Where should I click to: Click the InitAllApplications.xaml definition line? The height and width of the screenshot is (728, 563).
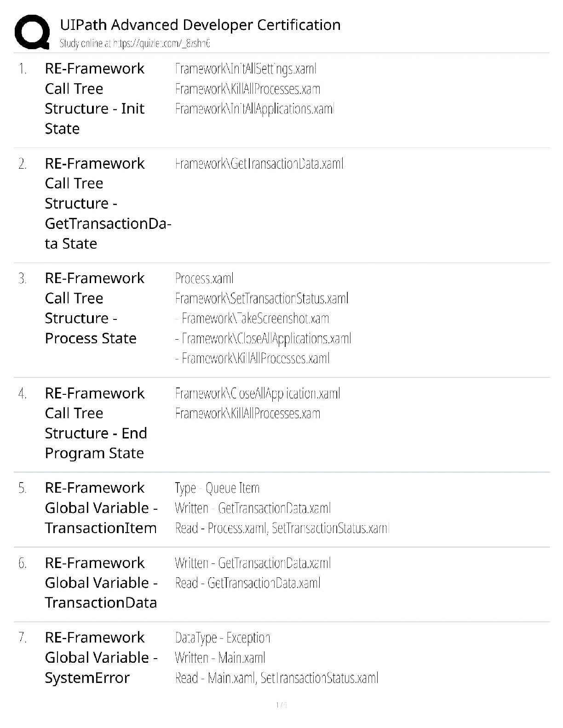(x=254, y=109)
